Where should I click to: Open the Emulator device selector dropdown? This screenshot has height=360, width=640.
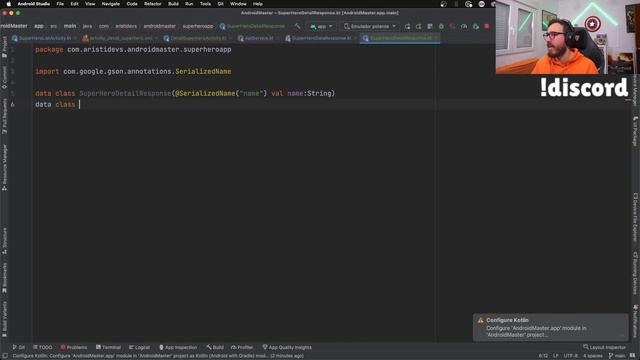tap(369, 27)
